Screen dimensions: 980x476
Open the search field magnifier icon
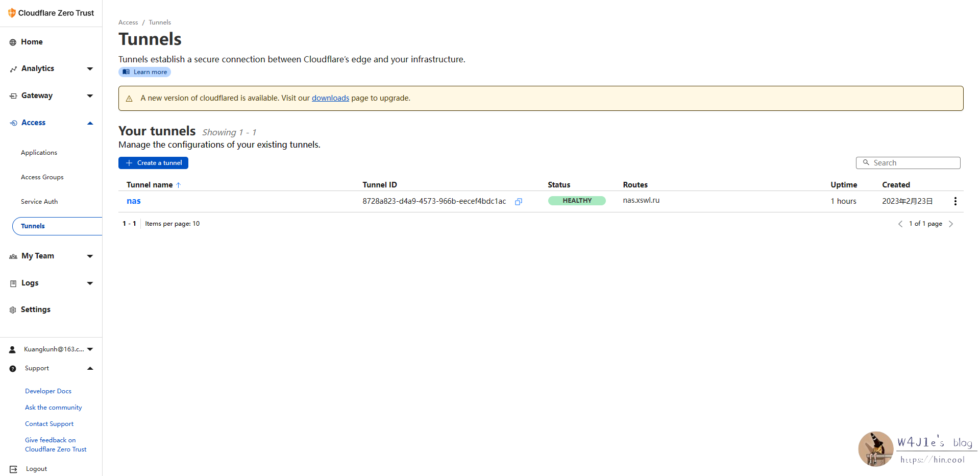(x=866, y=162)
